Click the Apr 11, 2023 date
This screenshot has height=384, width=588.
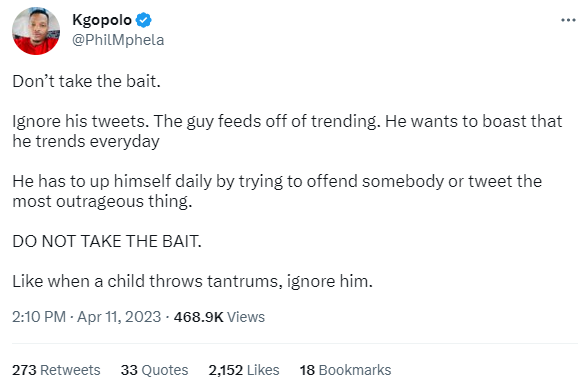(119, 317)
